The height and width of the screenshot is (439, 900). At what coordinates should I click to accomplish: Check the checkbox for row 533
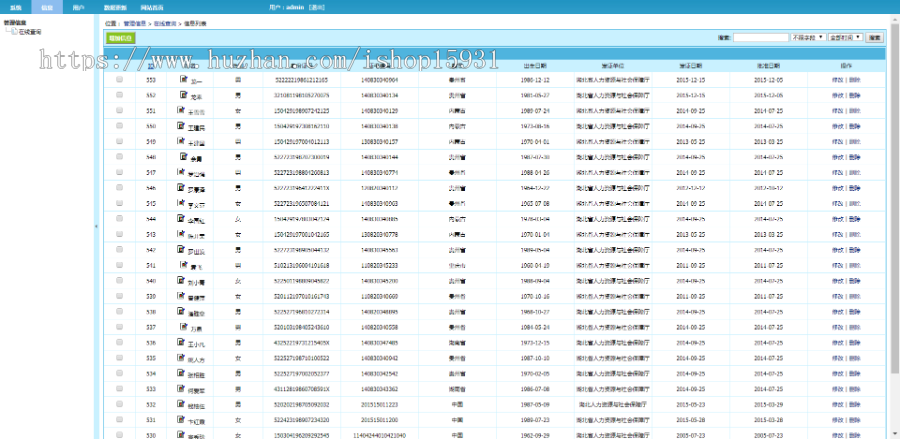[120, 388]
